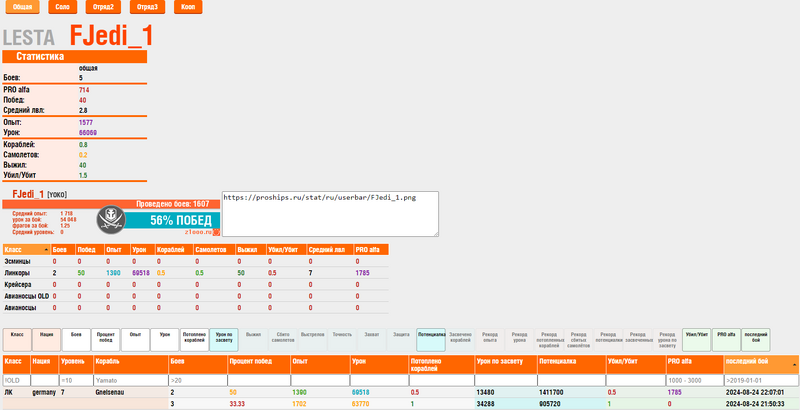800x410 pixels.
Task: Switch to the Соло tab
Action: pos(62,7)
